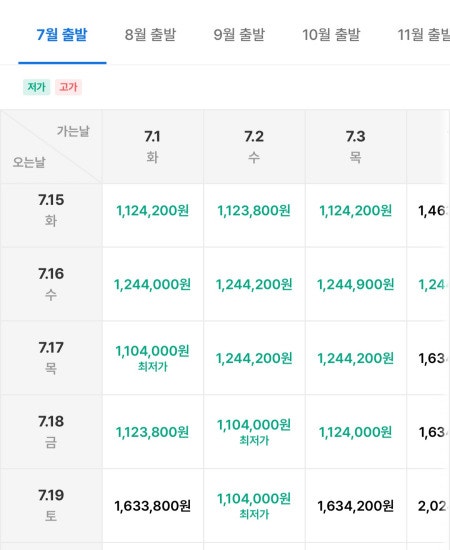
Task: Pick the 최저가 1,104,000원 fare returning 7.17
Action: pyautogui.click(x=153, y=358)
